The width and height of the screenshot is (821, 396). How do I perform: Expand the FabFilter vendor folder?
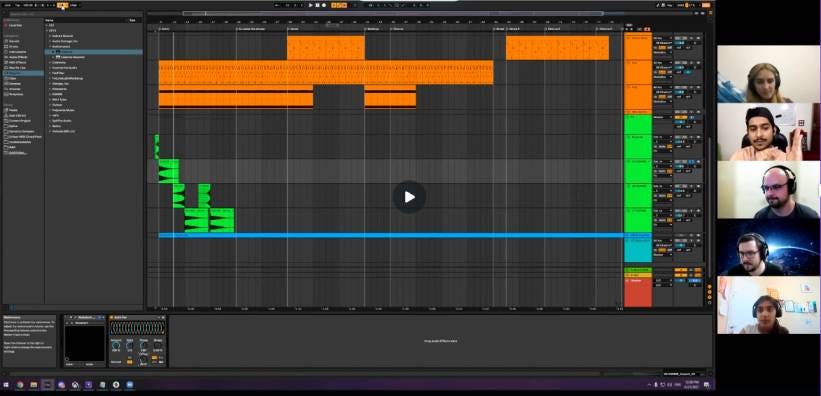(x=50, y=73)
